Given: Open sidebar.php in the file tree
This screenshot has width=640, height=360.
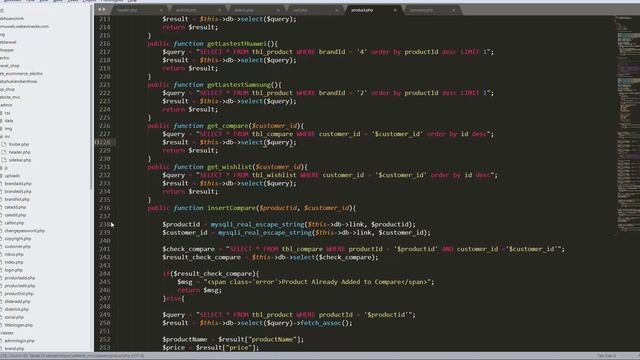Looking at the screenshot, I should 20,160.
